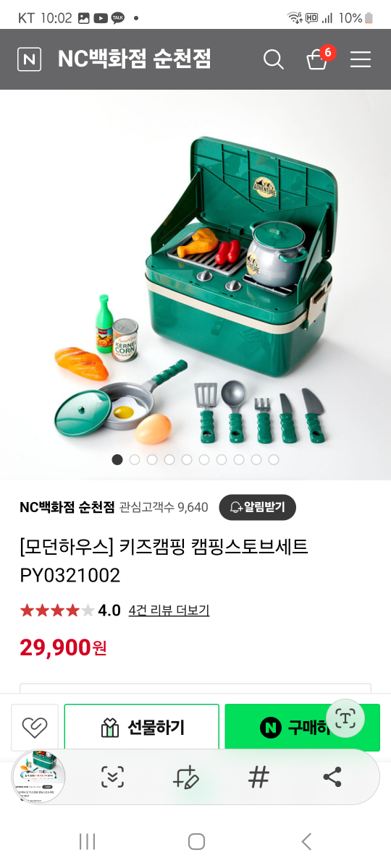Tap the crop and draw edit icon
The width and height of the screenshot is (391, 868).
tap(186, 778)
